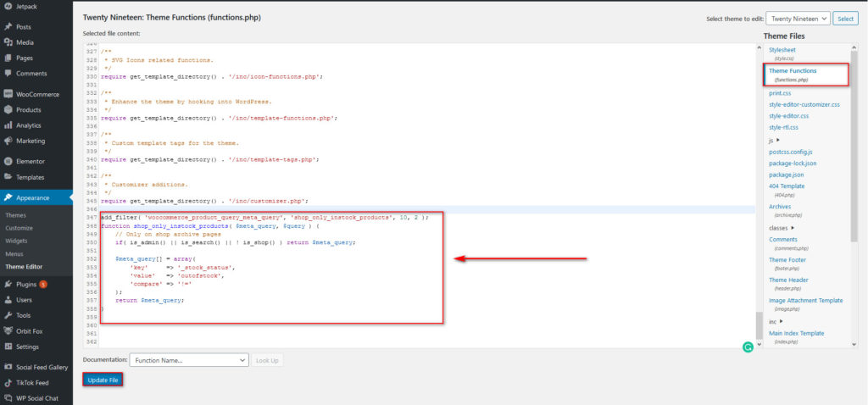This screenshot has width=868, height=405.
Task: Click the WP Social Chat icon
Action: click(8, 398)
